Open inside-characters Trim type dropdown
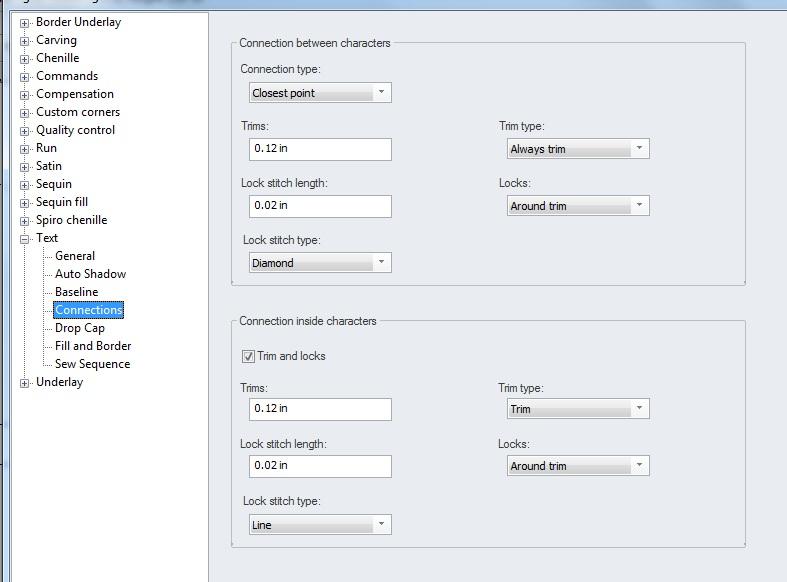 tap(577, 409)
